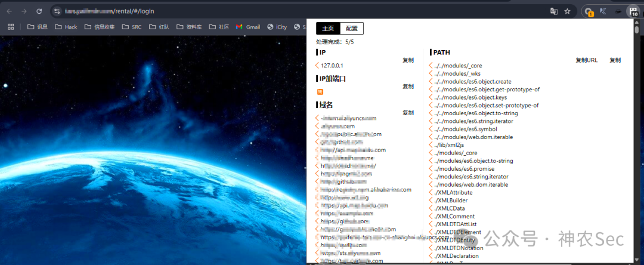Screen dimensions: 644x265
Task: Click the arrow beside ../modules/es6.promise
Action: click(x=431, y=169)
